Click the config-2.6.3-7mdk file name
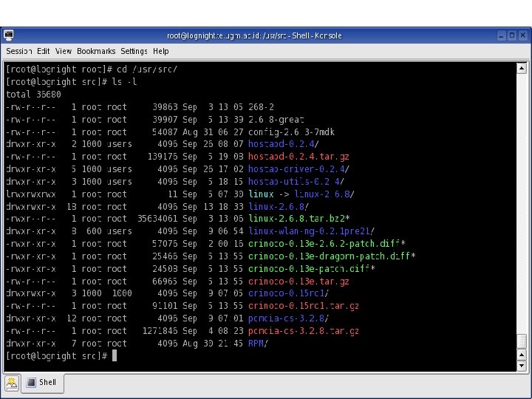 (291, 132)
